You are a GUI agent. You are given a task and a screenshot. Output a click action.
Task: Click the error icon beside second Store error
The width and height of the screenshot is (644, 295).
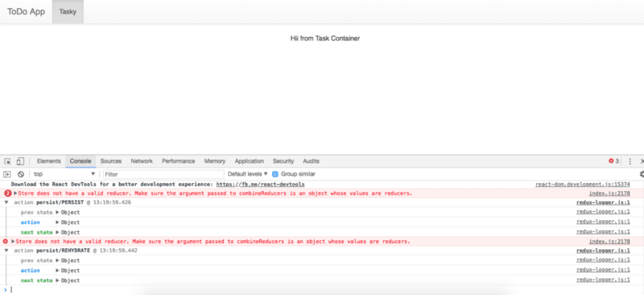coord(6,242)
